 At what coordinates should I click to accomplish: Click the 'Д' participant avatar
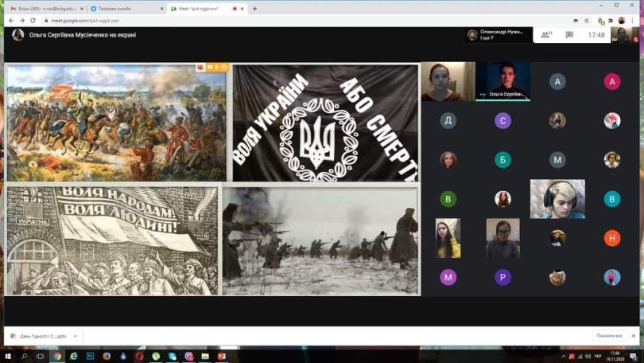pos(448,121)
